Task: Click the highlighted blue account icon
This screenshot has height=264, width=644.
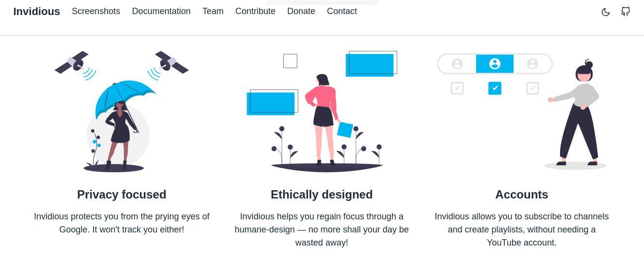Action: point(495,64)
